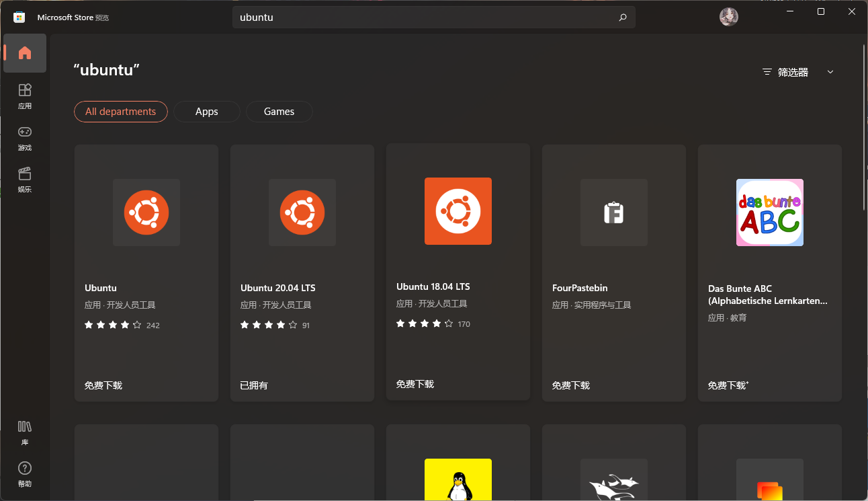Open the Ubuntu 20.04 LTS title
This screenshot has width=868, height=501.
(x=278, y=288)
